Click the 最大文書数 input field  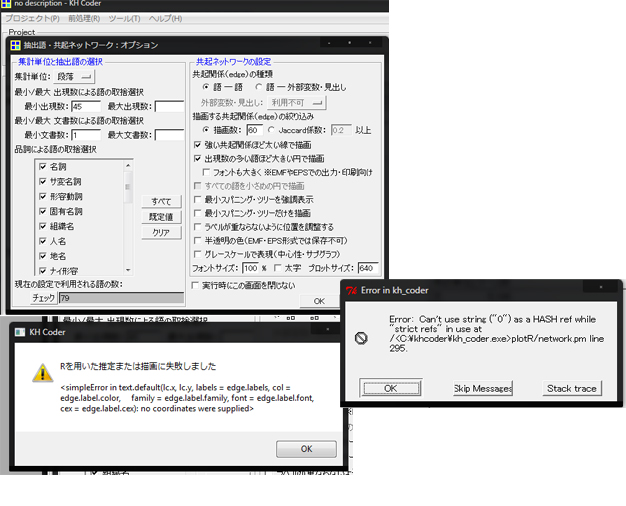tap(169, 135)
